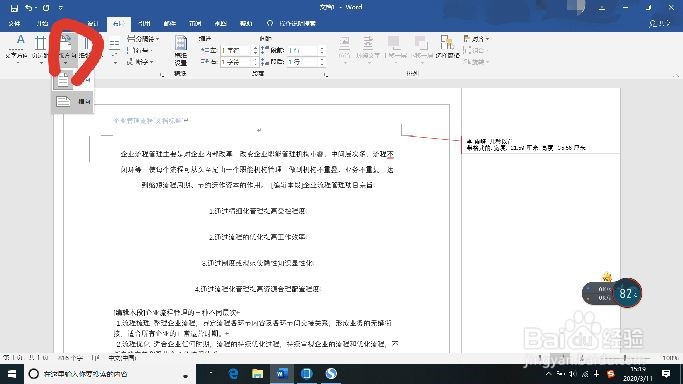This screenshot has width=683, height=384.
Task: Expand the Group (组合) dropdown
Action: [475, 51]
